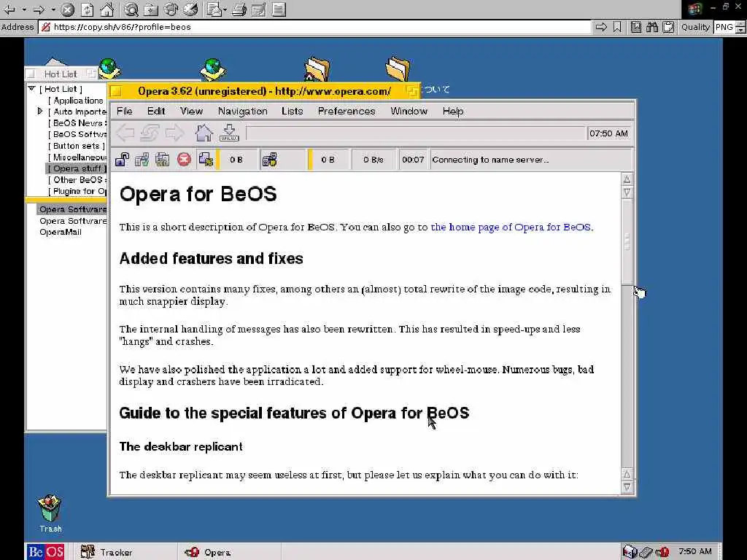
Task: Click the page scrollbar up arrow at top
Action: point(627,179)
